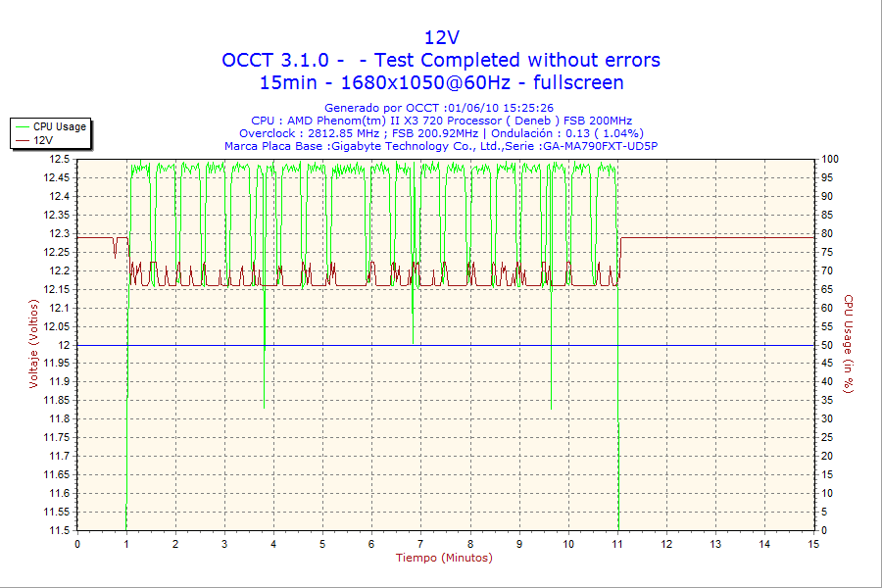Click the dark red line swatch in the legend
This screenshot has height=588, width=882.
tap(22, 140)
